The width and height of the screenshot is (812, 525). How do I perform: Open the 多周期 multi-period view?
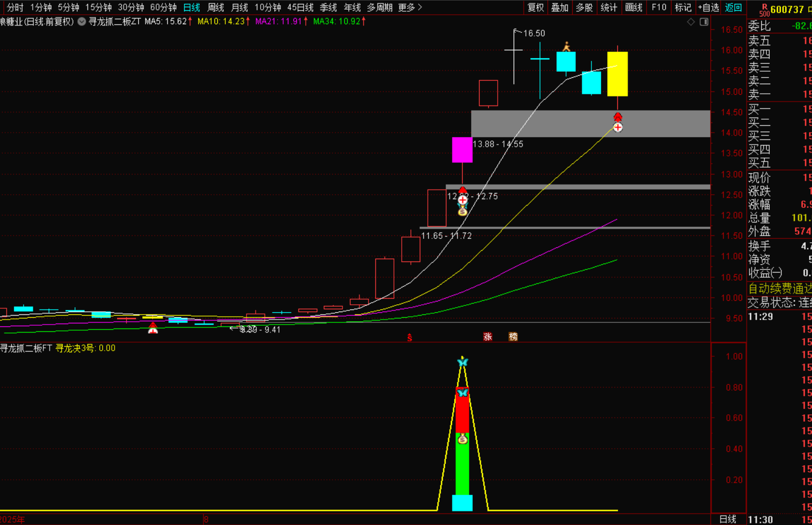click(380, 7)
